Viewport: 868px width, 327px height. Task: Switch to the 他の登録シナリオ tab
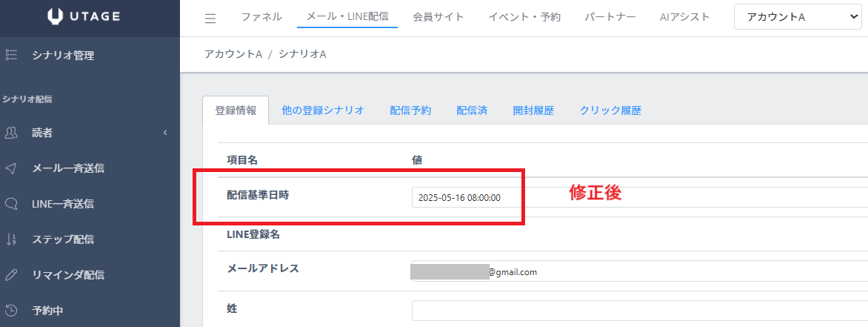click(x=323, y=110)
